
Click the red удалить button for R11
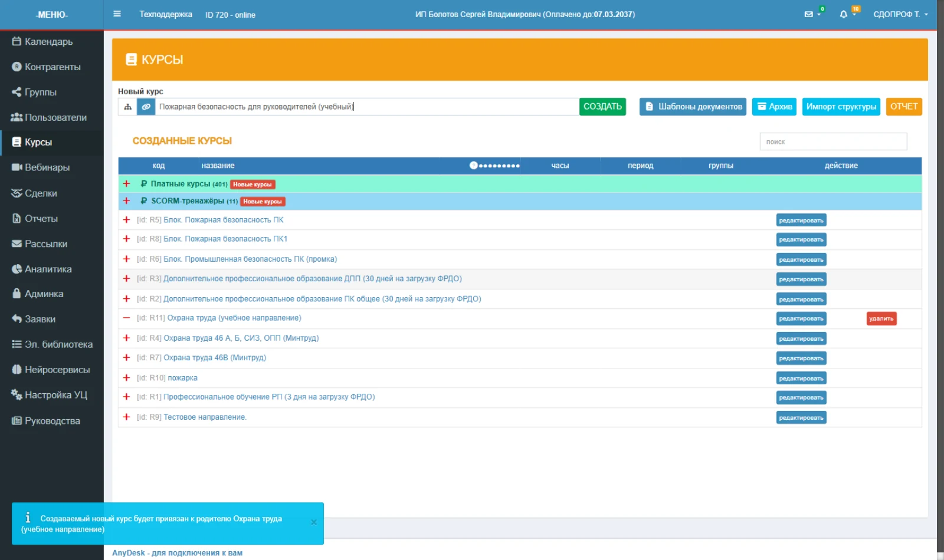click(881, 319)
